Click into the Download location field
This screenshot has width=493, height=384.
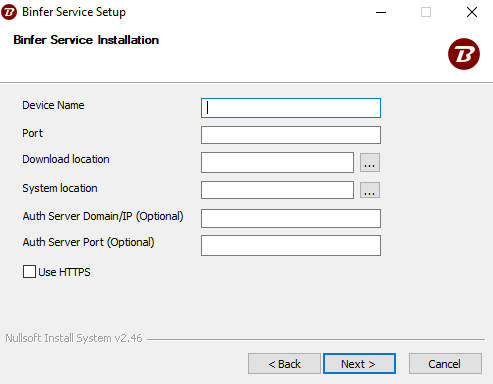pos(277,163)
